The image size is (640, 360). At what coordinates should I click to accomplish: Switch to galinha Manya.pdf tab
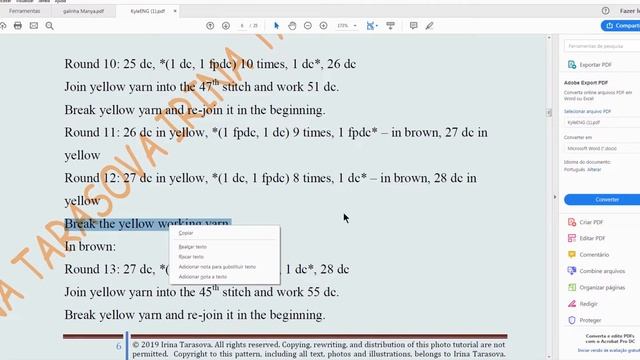[x=83, y=11]
